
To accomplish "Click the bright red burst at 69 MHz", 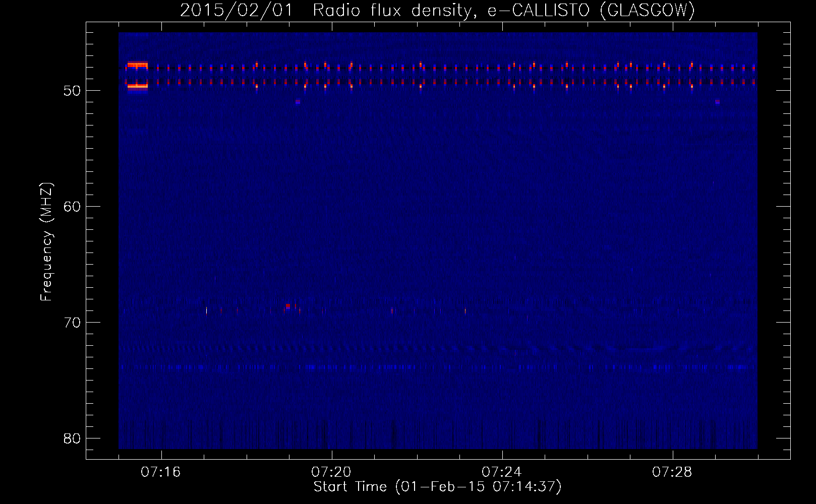I will pyautogui.click(x=288, y=306).
